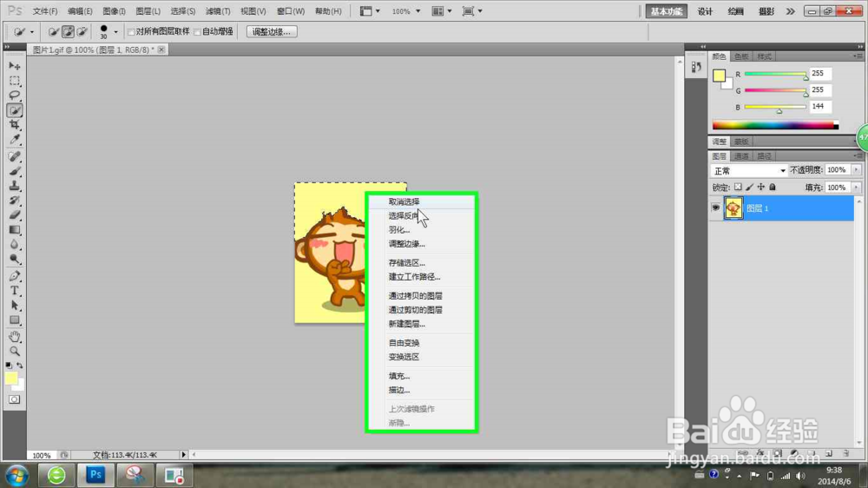Screen dimensions: 868x488
Task: Select the History Brush tool
Action: tap(15, 201)
